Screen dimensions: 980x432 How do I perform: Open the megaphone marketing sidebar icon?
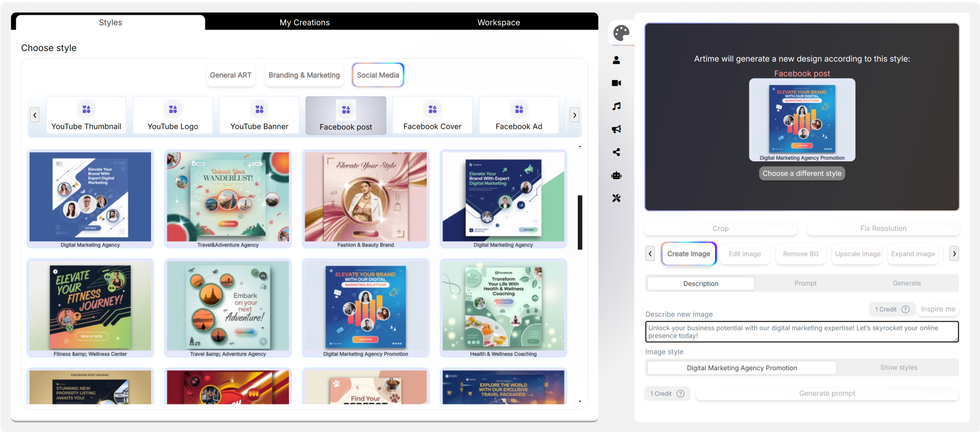(617, 129)
